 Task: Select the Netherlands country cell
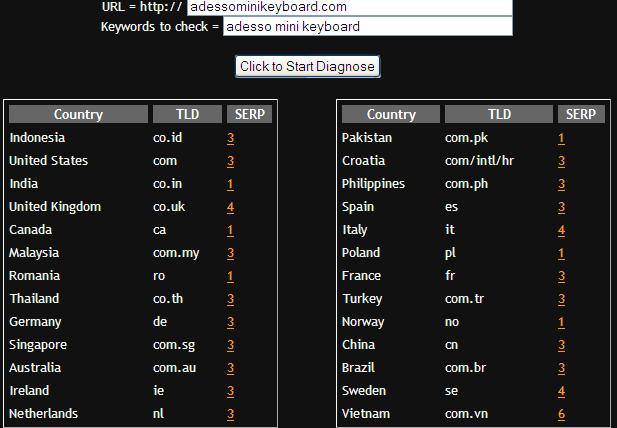[43, 414]
